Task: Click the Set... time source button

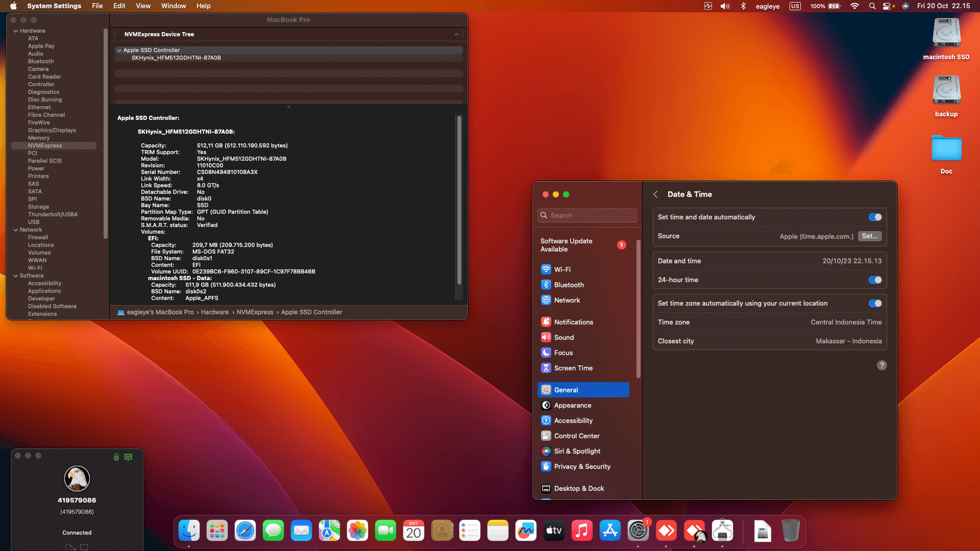Action: [869, 236]
